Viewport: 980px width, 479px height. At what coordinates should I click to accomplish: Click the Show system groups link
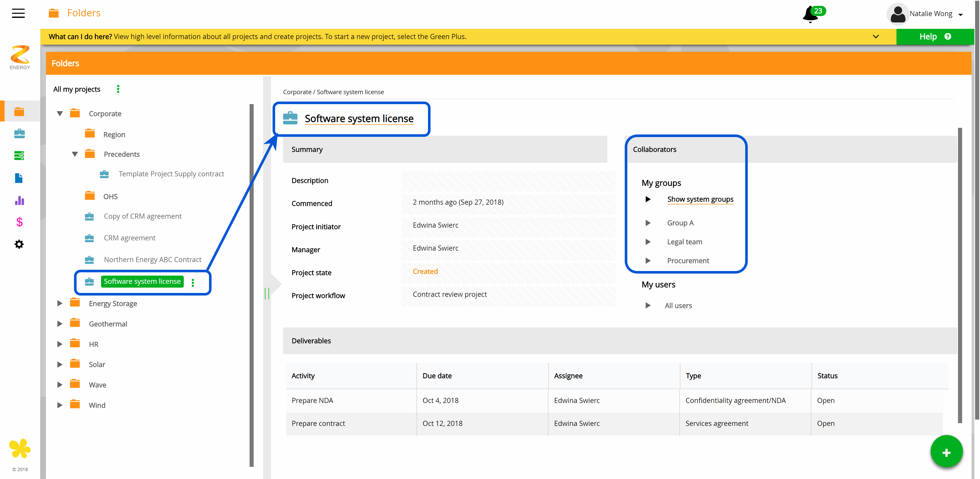pyautogui.click(x=700, y=199)
